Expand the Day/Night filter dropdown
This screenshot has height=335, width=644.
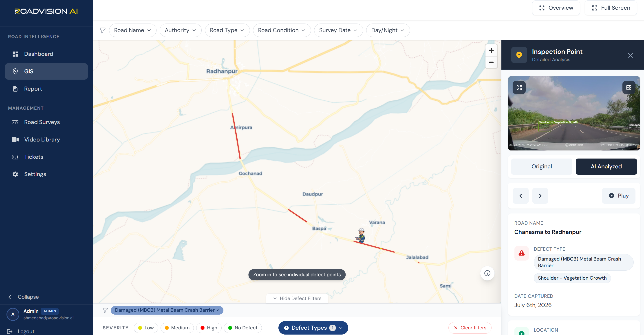(x=388, y=30)
